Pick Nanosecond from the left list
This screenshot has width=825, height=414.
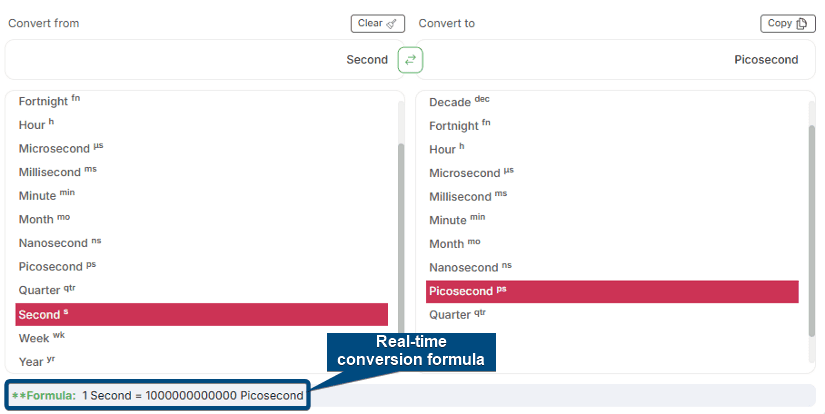pyautogui.click(x=53, y=243)
